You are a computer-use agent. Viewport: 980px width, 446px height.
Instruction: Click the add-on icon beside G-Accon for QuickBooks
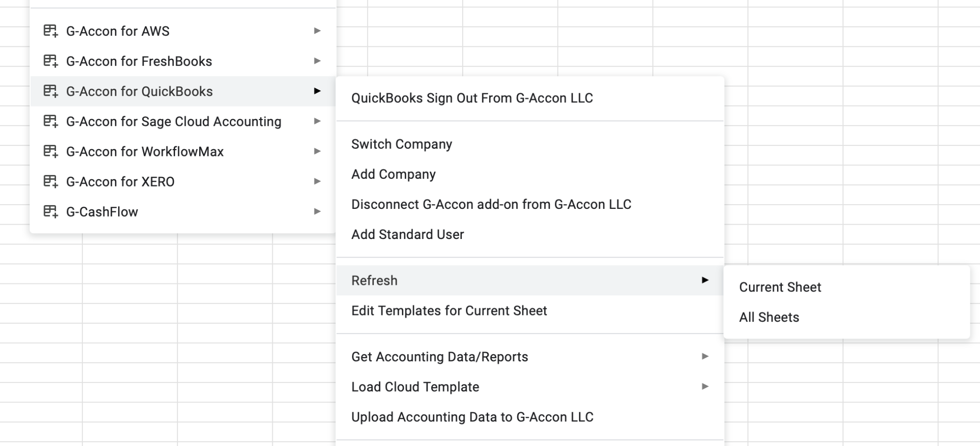click(51, 91)
